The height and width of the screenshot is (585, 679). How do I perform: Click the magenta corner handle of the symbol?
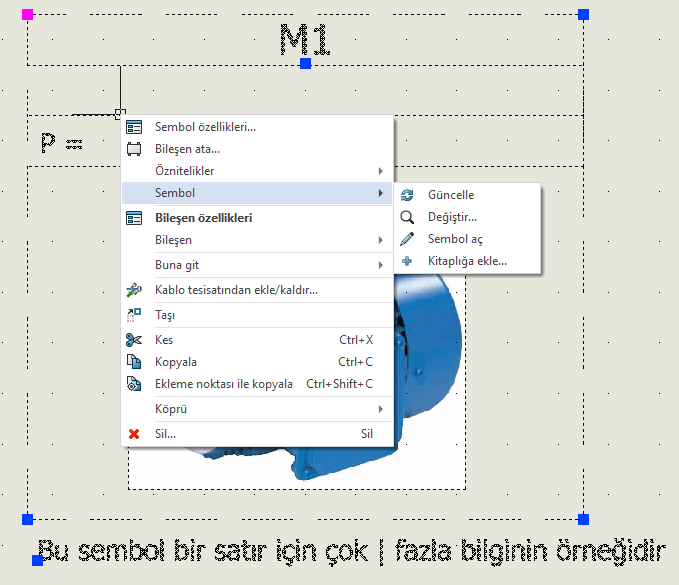27,14
